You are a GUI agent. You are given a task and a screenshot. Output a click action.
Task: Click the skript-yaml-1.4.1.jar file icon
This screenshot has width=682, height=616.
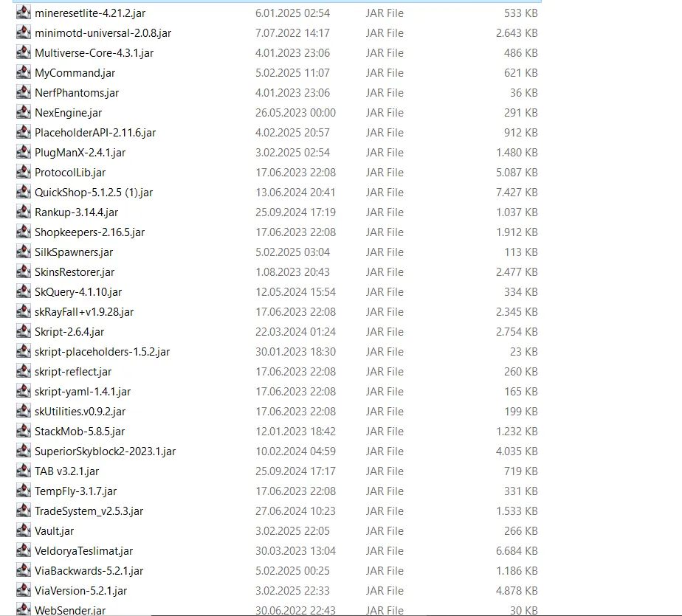[24, 391]
